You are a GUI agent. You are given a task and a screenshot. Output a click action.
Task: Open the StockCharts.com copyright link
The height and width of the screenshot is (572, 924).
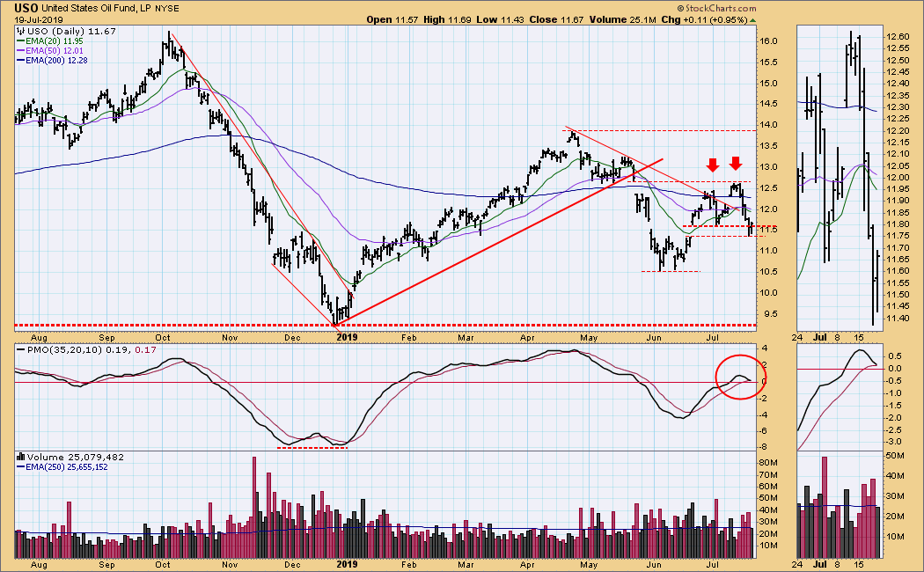click(716, 8)
